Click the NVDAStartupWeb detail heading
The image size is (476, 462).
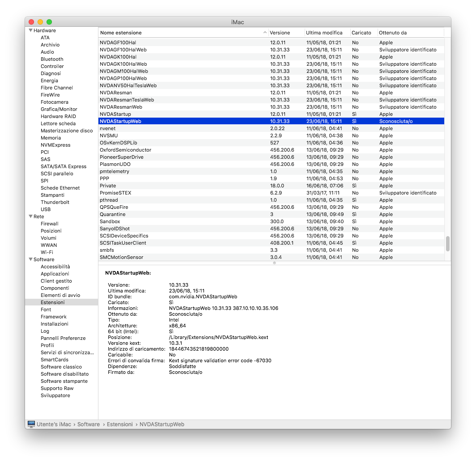(x=128, y=273)
